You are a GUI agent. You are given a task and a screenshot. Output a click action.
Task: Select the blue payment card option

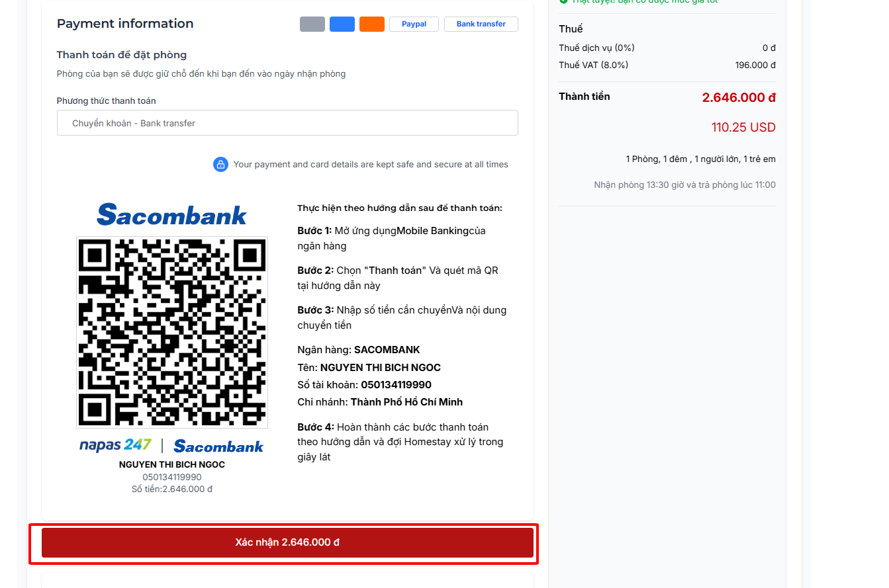coord(342,24)
